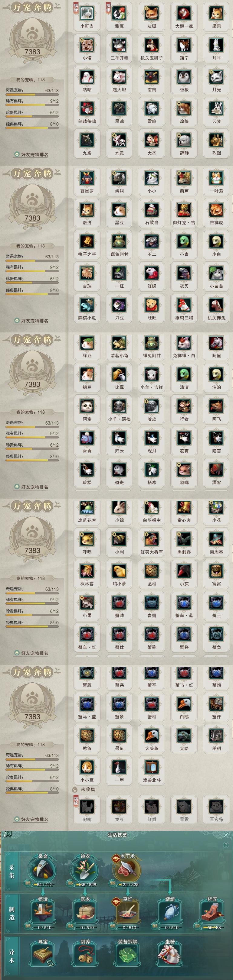Open the 铸造 forging craft icon
Image resolution: width=233 pixels, height=980 pixels.
click(x=43, y=912)
